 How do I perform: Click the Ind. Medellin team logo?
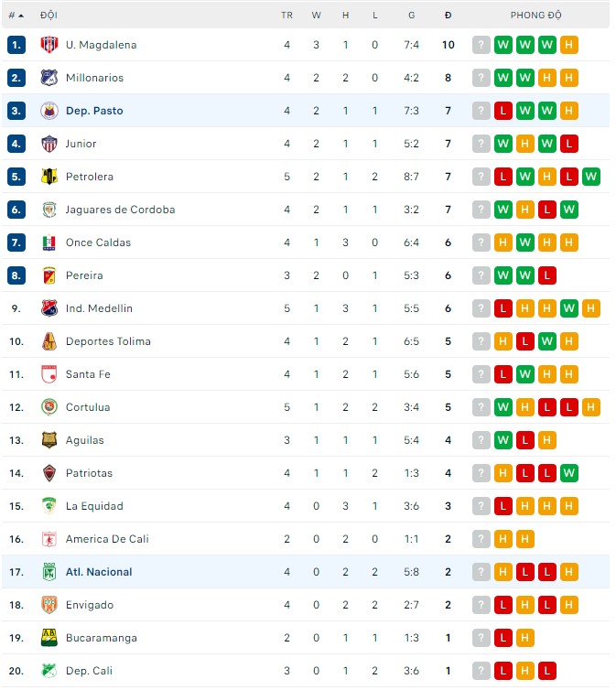(x=49, y=308)
